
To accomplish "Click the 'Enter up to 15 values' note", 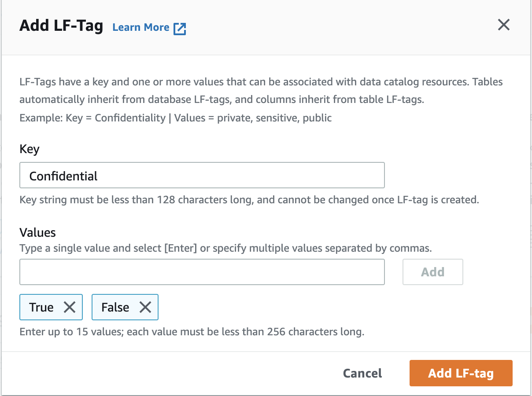I will coord(192,331).
